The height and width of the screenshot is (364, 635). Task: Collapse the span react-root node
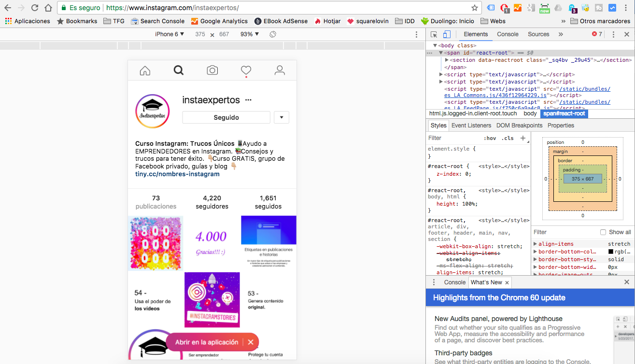441,53
